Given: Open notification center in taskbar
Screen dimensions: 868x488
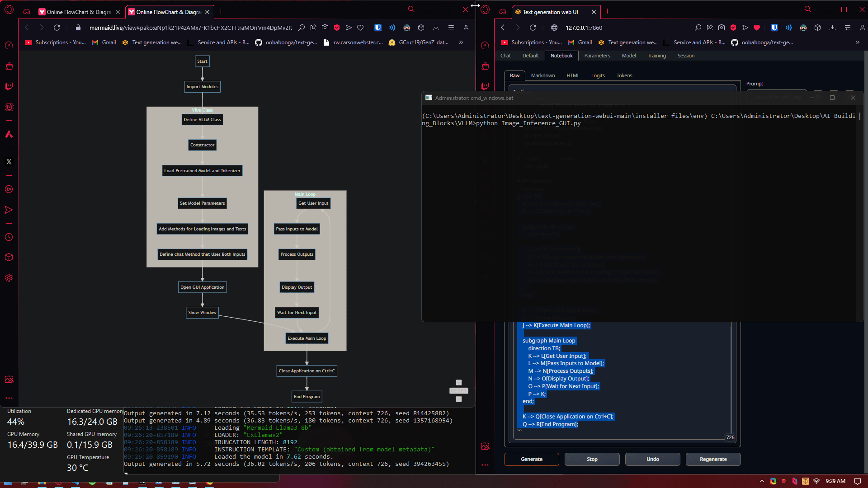Looking at the screenshot, I should click(x=858, y=481).
